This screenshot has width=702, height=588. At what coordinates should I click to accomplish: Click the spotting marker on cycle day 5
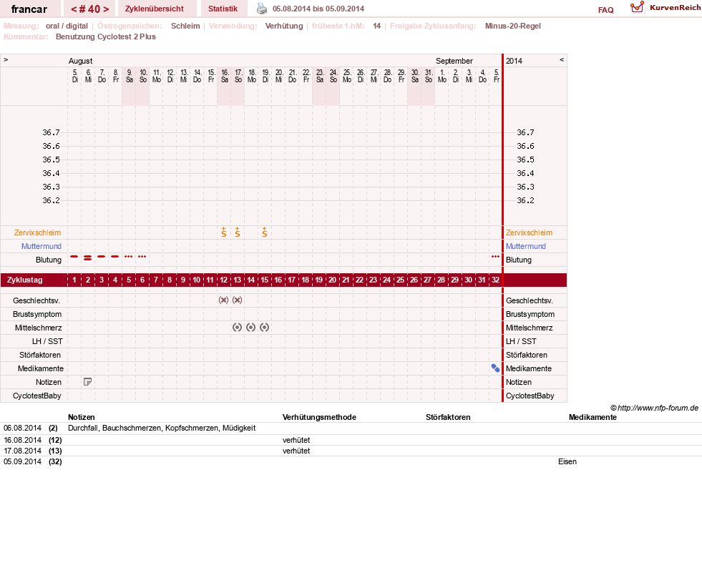pyautogui.click(x=129, y=256)
